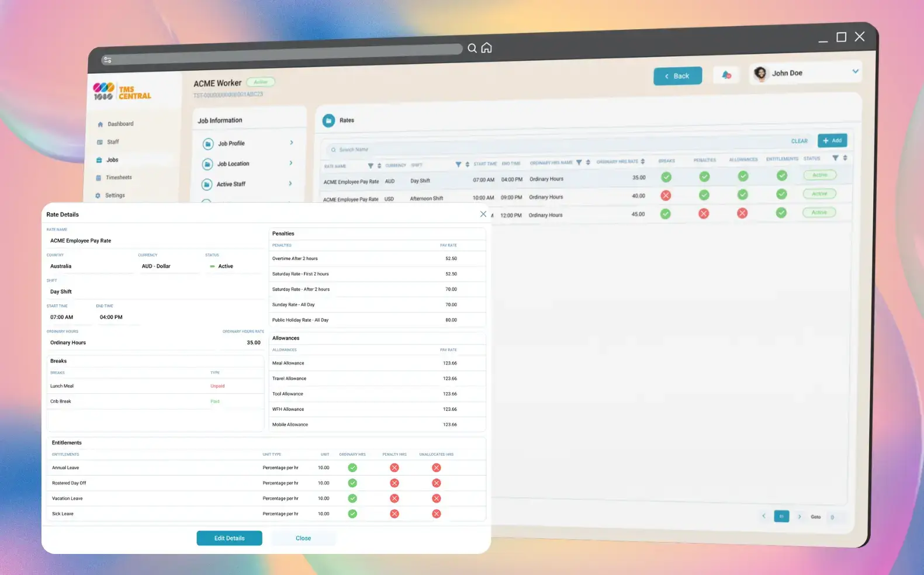Image resolution: width=924 pixels, height=575 pixels.
Task: Toggle Ordinary Hrs check for Annual Leave
Action: click(352, 467)
